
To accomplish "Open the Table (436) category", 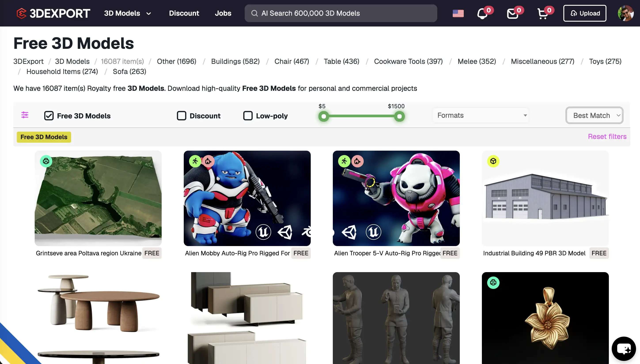I will click(341, 61).
